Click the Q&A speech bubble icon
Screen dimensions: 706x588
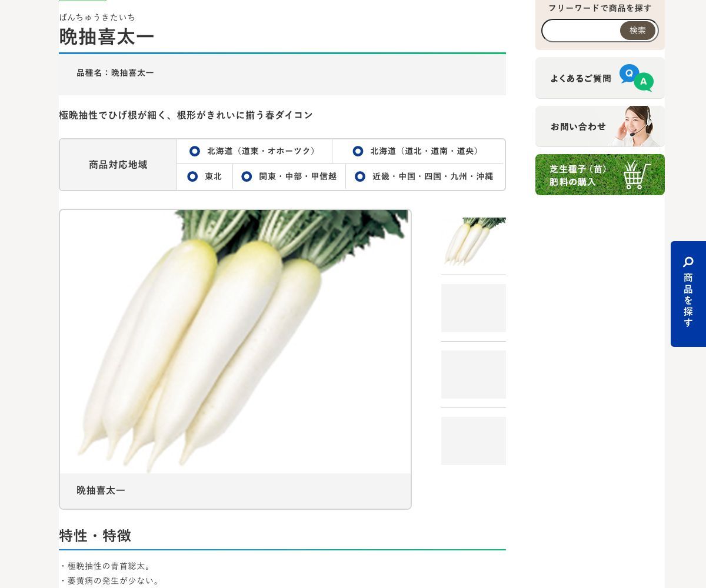pyautogui.click(x=636, y=78)
